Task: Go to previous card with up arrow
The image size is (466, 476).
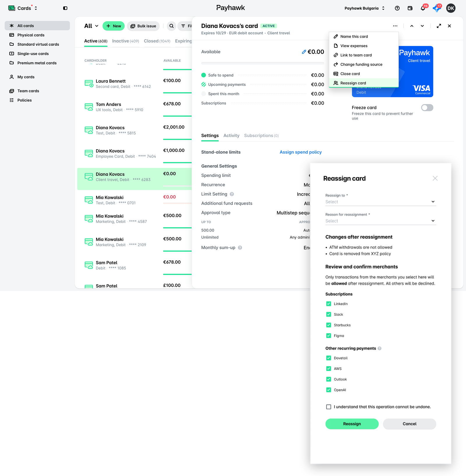Action: (x=412, y=26)
